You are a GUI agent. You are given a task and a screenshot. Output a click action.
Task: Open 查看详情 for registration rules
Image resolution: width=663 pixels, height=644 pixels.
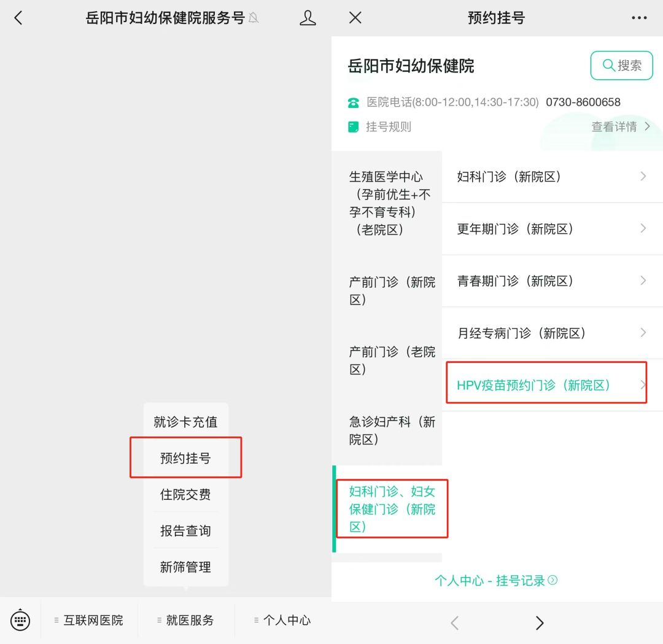614,126
